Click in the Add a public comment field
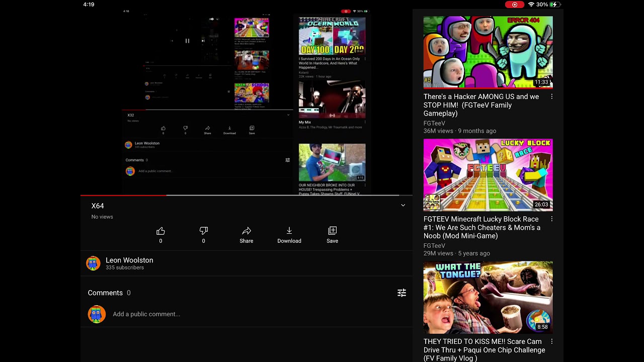The image size is (644, 362). (x=146, y=314)
